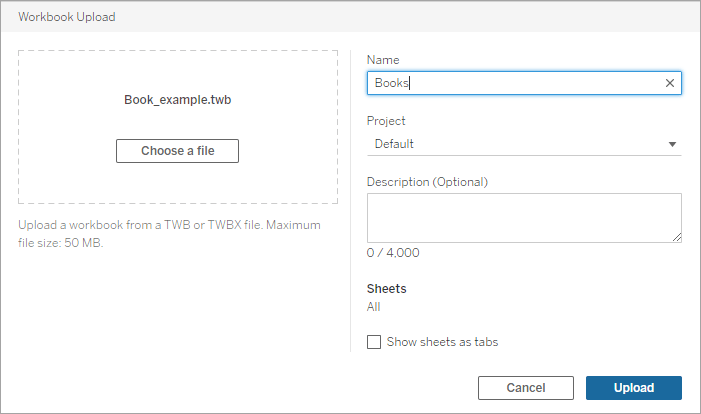The height and width of the screenshot is (414, 701).
Task: Select the Book_example.twb file name
Action: click(x=177, y=100)
